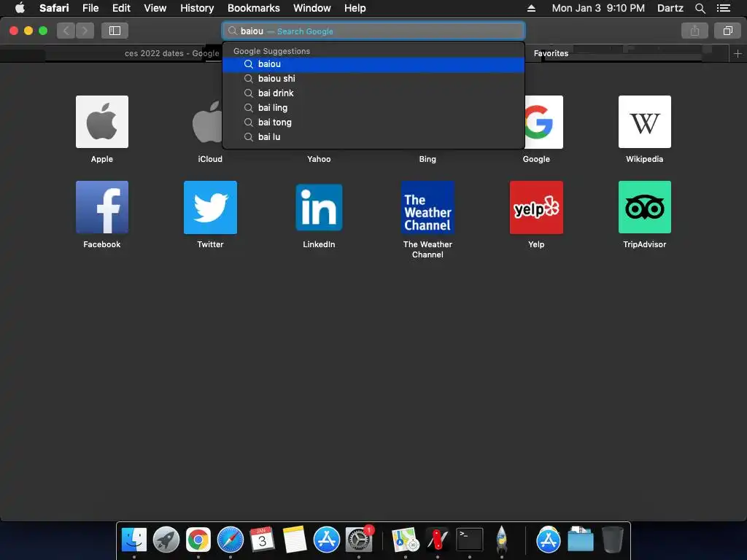This screenshot has width=747, height=560.
Task: Open Maps from the Dock
Action: [x=406, y=540]
